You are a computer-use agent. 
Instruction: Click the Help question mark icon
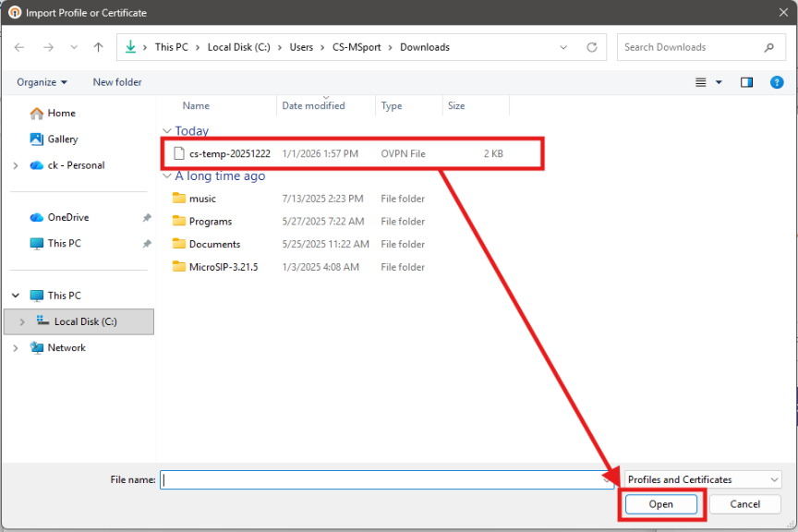[777, 82]
